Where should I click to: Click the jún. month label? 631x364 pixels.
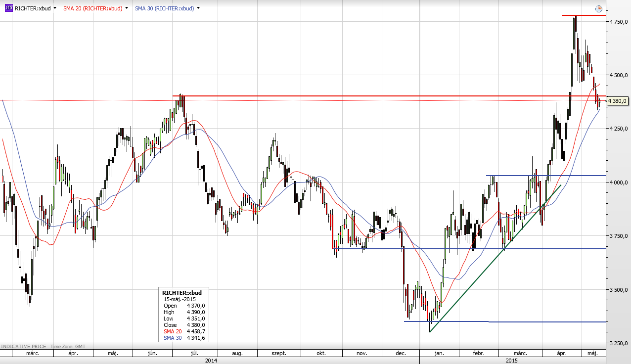[152, 354]
